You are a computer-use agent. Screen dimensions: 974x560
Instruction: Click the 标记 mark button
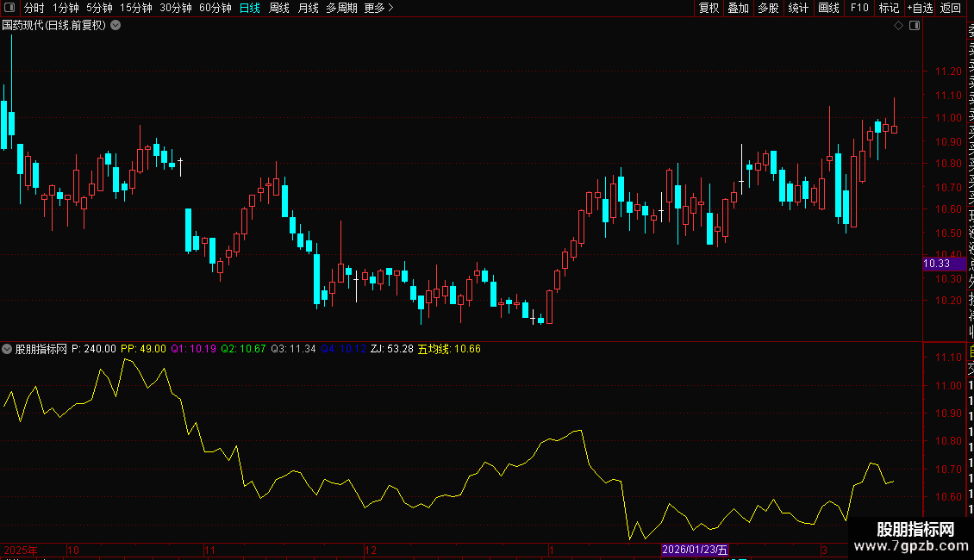pos(889,8)
